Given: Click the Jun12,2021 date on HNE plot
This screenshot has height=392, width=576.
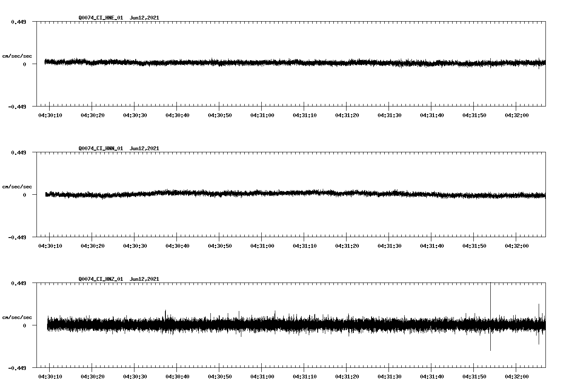Looking at the screenshot, I should pyautogui.click(x=145, y=18).
